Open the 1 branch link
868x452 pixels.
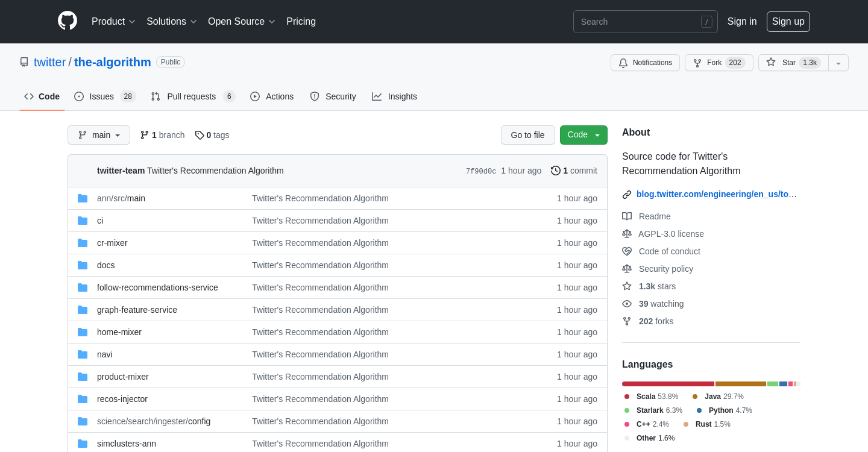pyautogui.click(x=162, y=135)
